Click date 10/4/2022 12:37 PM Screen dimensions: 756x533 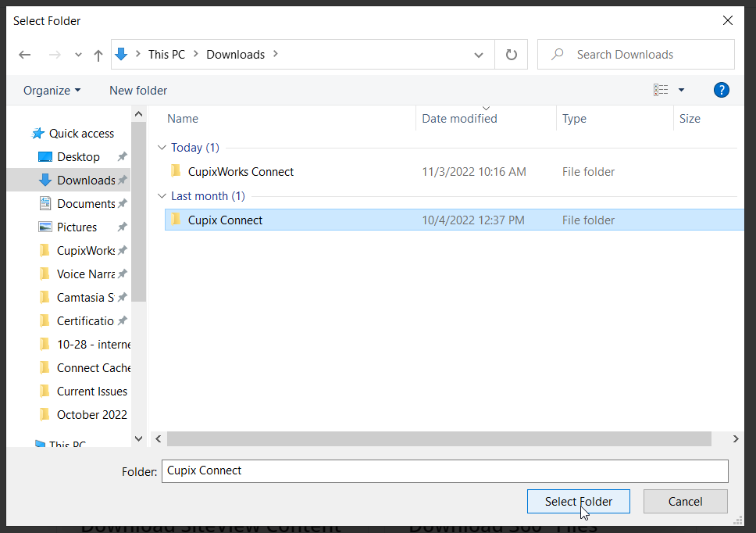click(x=473, y=220)
